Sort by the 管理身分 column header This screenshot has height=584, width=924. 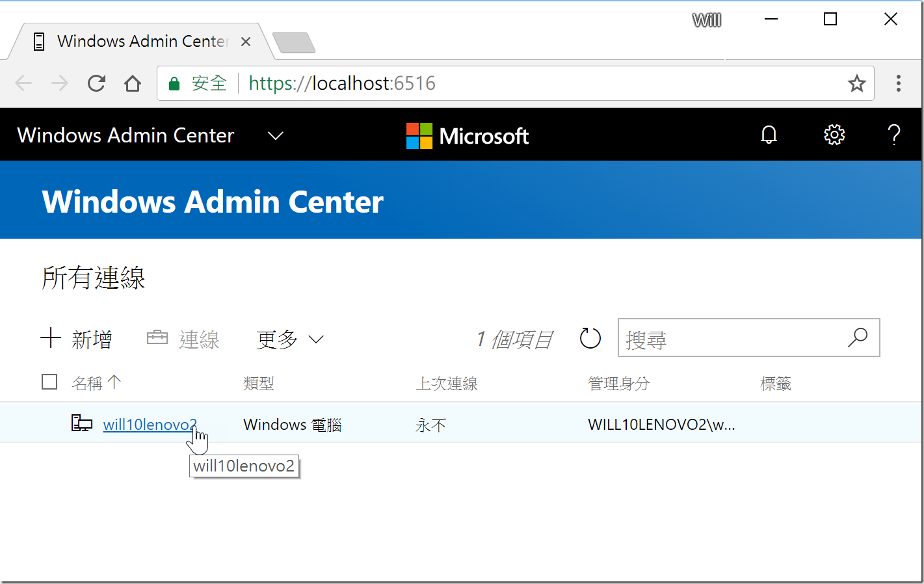pyautogui.click(x=619, y=384)
